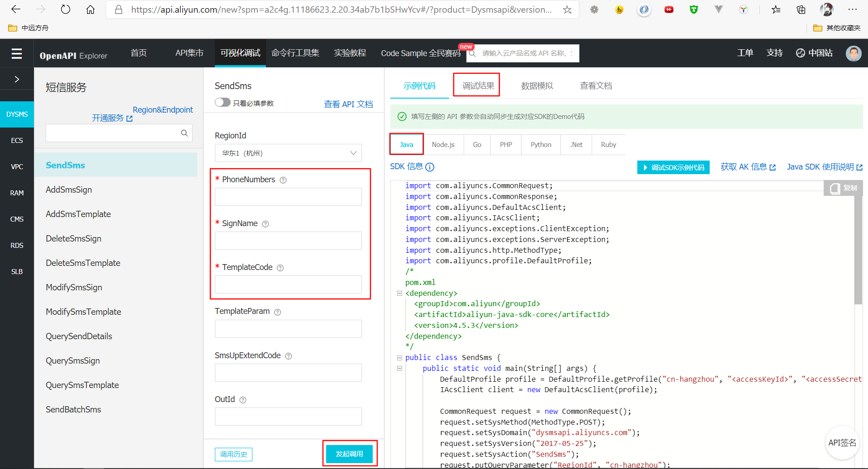Image resolution: width=868 pixels, height=469 pixels.
Task: Toggle the 只看必填参数 switch
Action: (x=223, y=102)
